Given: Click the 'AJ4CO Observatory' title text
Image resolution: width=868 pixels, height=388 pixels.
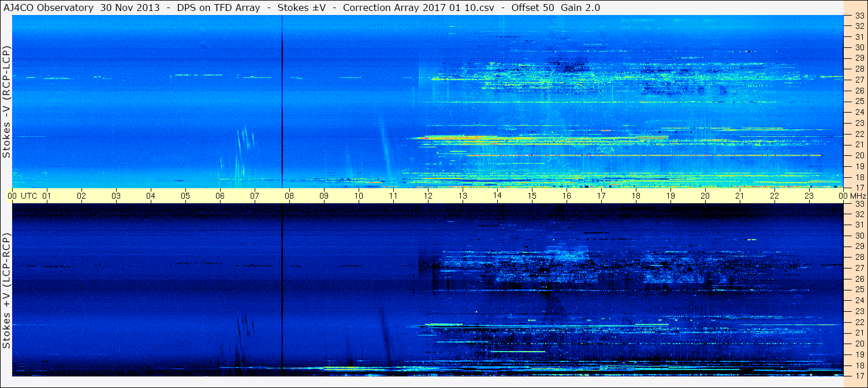Looking at the screenshot, I should (50, 8).
